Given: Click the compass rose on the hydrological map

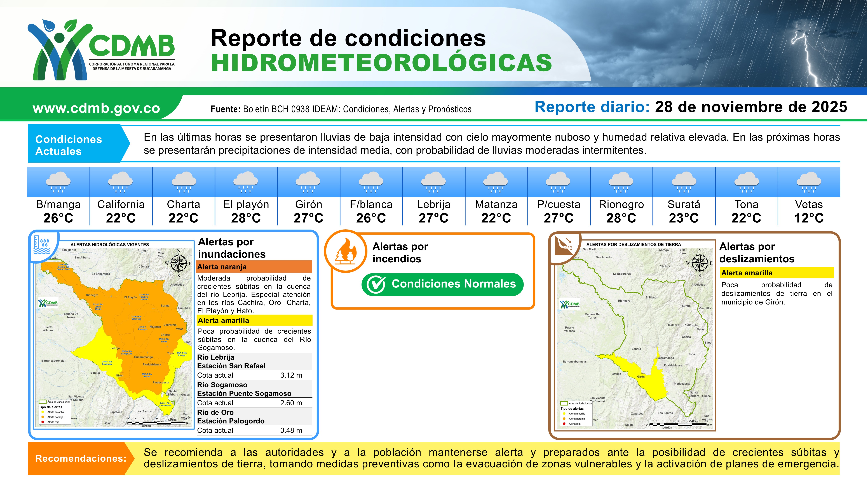Looking at the screenshot, I should 179,263.
